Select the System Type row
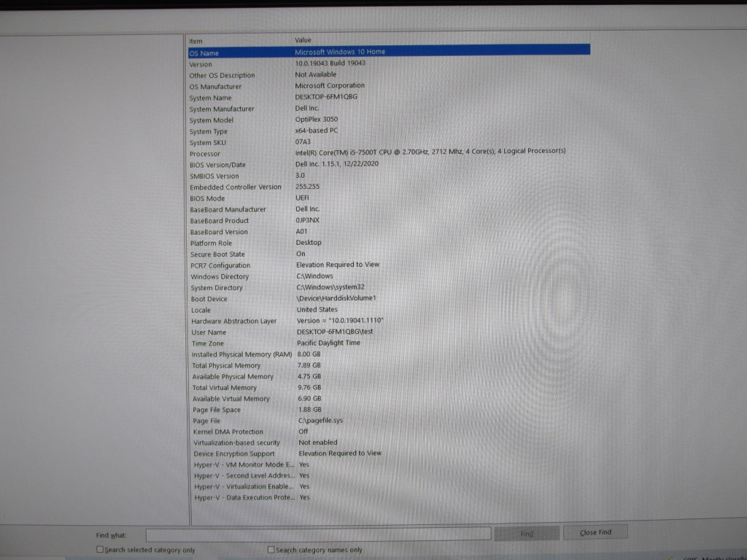 point(389,131)
